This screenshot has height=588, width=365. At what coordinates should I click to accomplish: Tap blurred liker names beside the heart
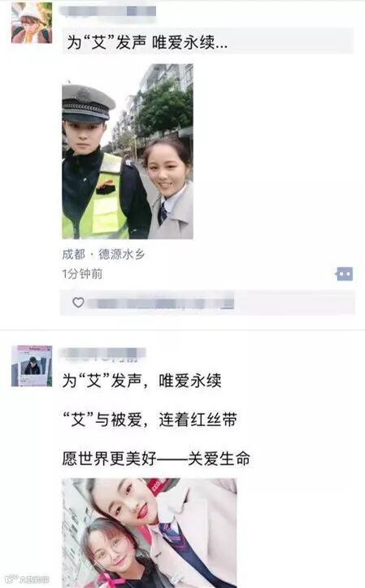[154, 303]
